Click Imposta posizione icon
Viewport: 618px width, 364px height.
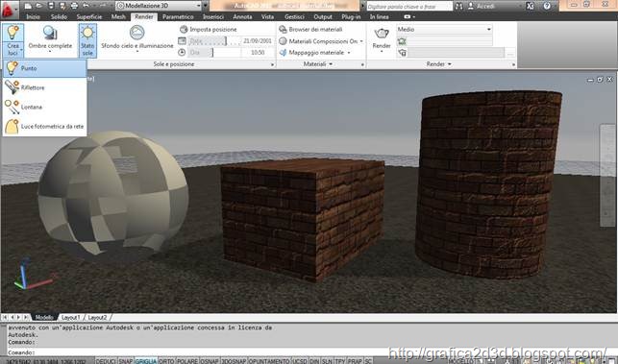pos(184,29)
